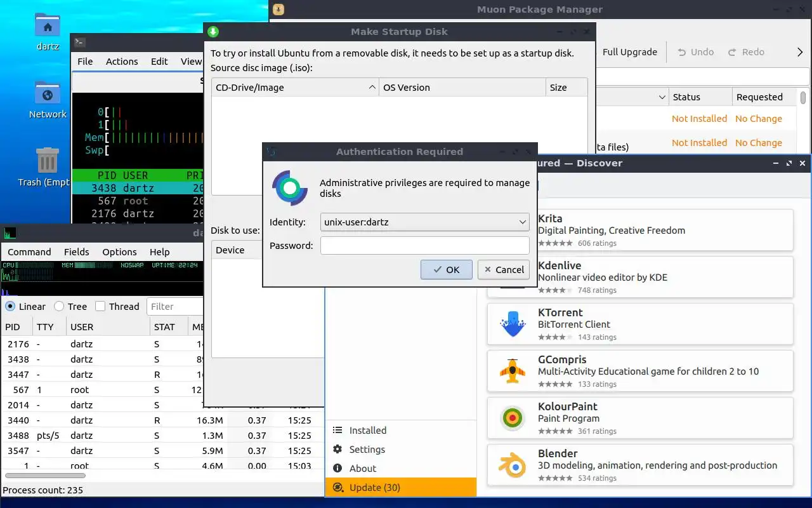
Task: Click the qps process monitor title bar icon
Action: coord(10,233)
